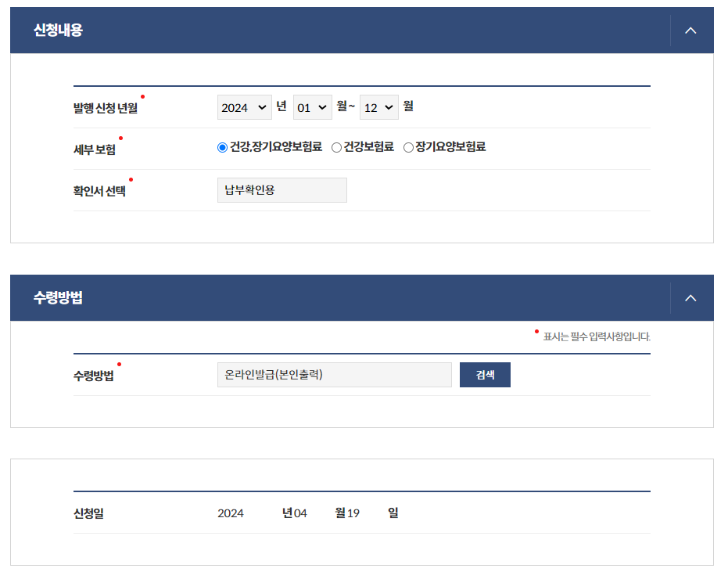Open the starting month dropdown showing 01
Screen dimensions: 728x572
tap(312, 106)
